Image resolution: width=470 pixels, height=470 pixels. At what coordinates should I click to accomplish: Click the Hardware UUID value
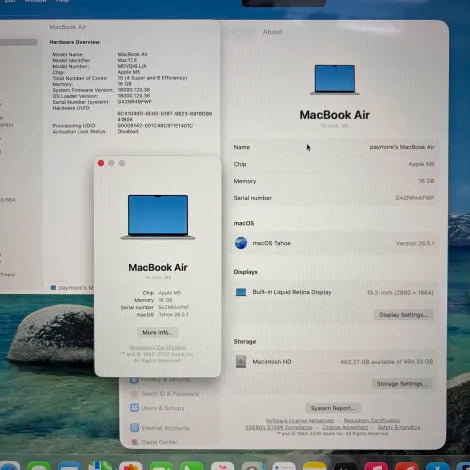165,116
